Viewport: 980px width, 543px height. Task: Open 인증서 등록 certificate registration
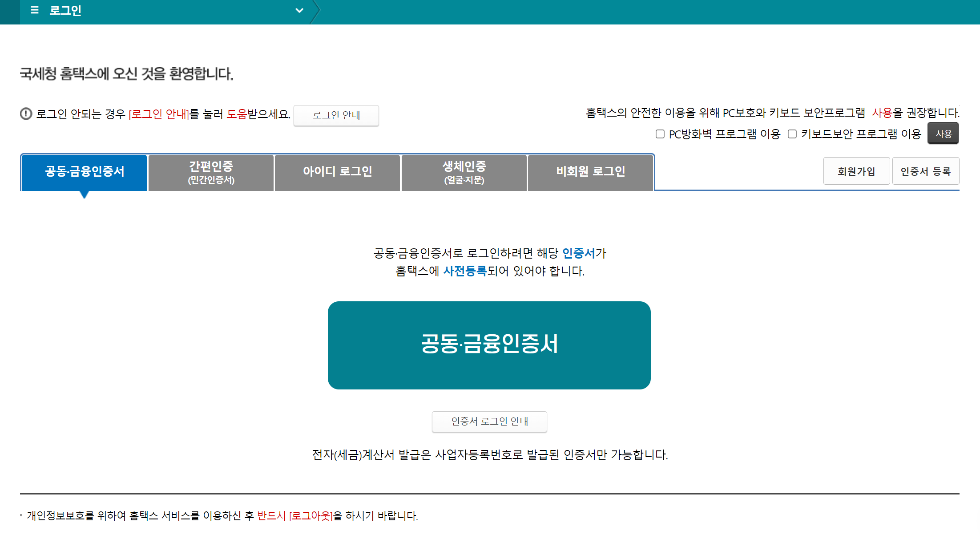pyautogui.click(x=926, y=171)
